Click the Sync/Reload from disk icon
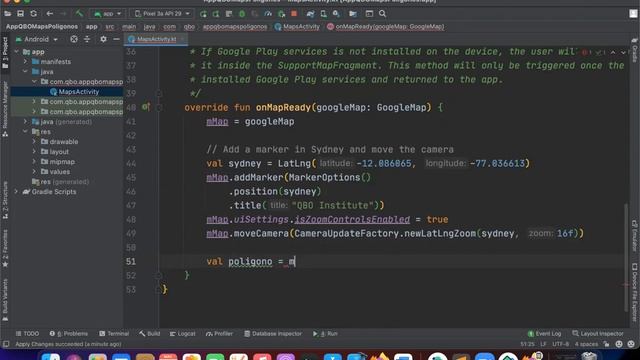640x360 pixels. click(33, 14)
